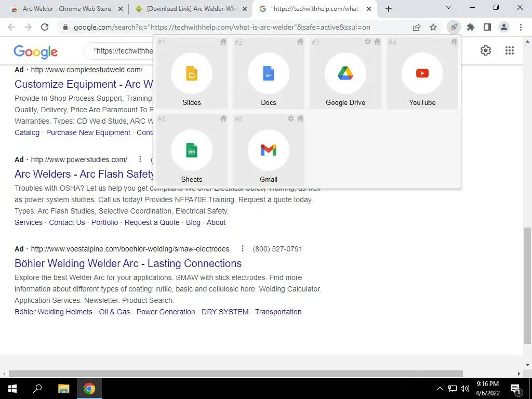Open the Oil & Gas sitelink
Viewport: 532px width, 399px height.
click(114, 312)
